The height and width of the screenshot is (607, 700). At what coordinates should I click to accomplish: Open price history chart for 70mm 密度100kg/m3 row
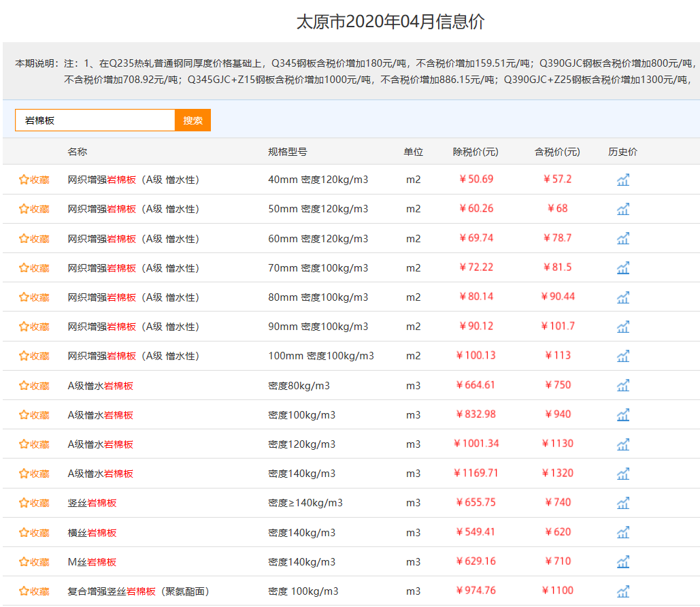click(x=623, y=268)
